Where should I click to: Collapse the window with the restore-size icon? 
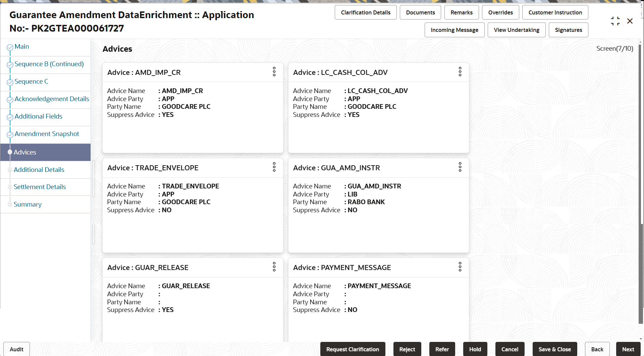615,21
